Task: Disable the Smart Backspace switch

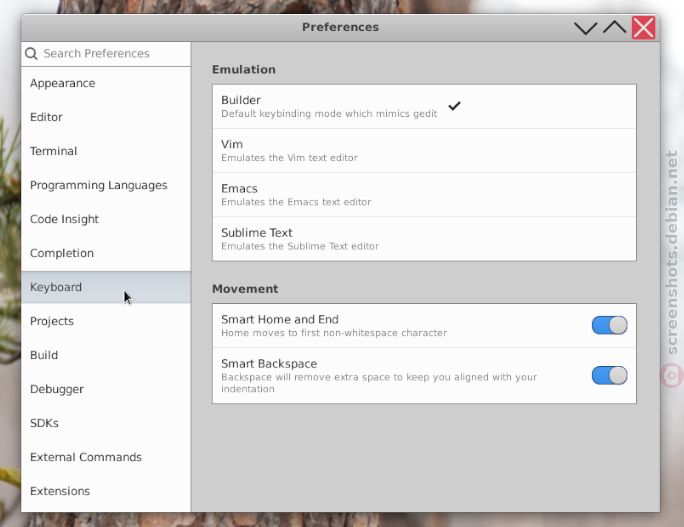Action: [609, 376]
